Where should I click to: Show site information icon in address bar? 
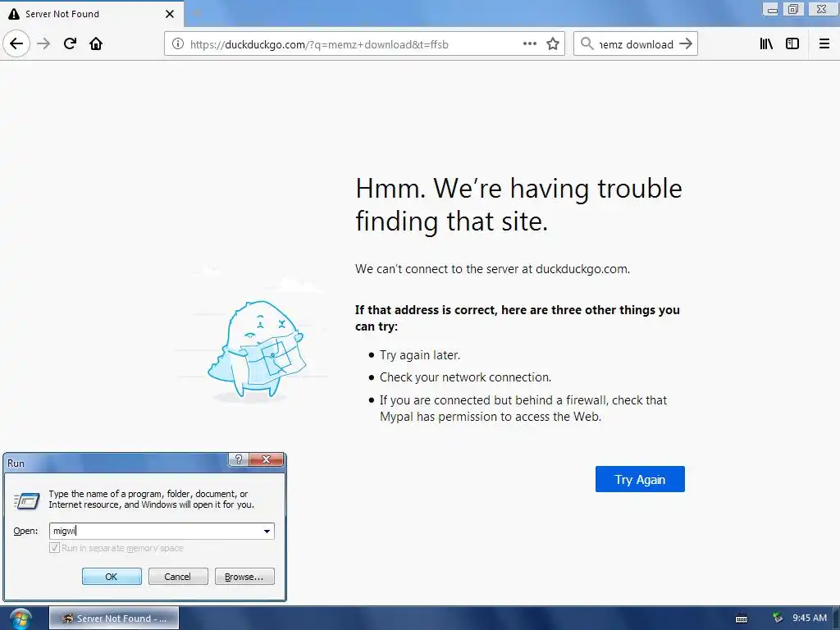177,44
